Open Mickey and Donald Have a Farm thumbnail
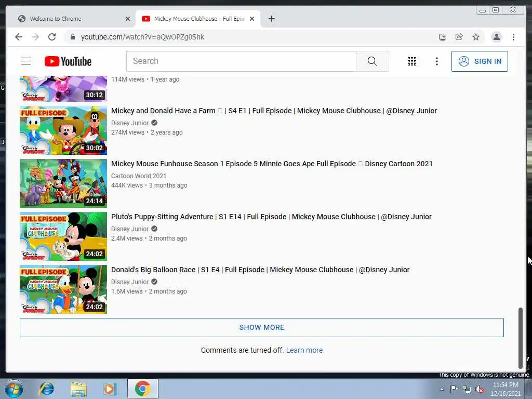 63,130
